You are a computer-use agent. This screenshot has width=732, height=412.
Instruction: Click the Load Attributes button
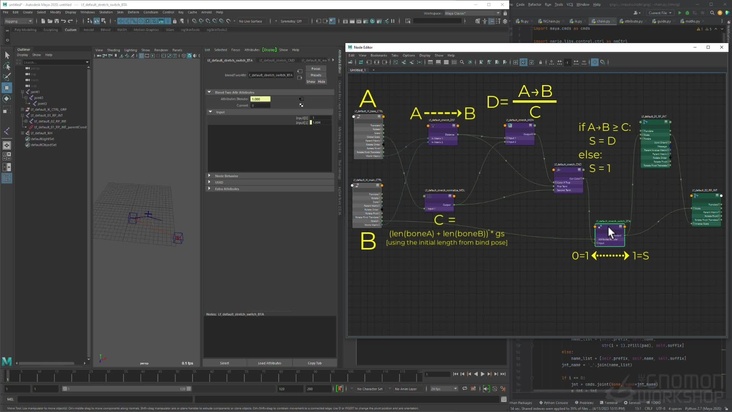tap(269, 363)
